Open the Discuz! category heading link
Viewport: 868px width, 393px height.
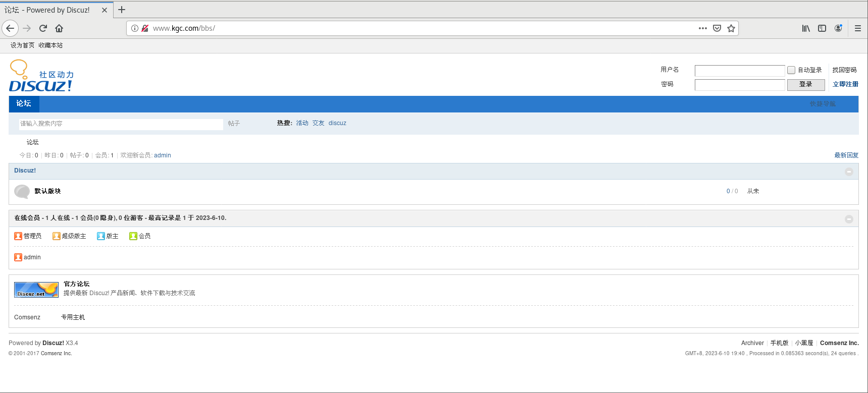(25, 171)
